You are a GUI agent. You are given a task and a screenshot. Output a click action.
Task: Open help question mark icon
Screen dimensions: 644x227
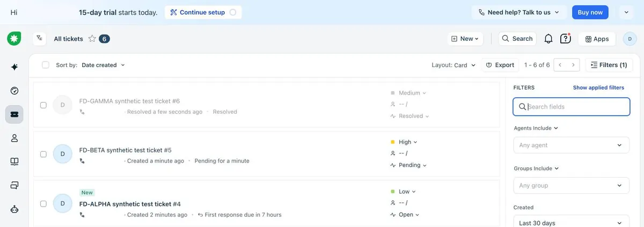click(565, 39)
